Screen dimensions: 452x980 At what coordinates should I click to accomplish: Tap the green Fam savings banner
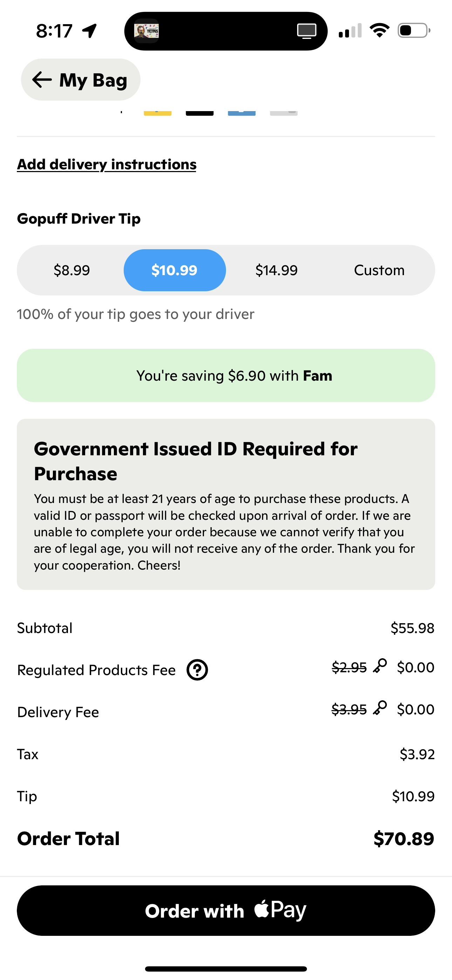226,375
